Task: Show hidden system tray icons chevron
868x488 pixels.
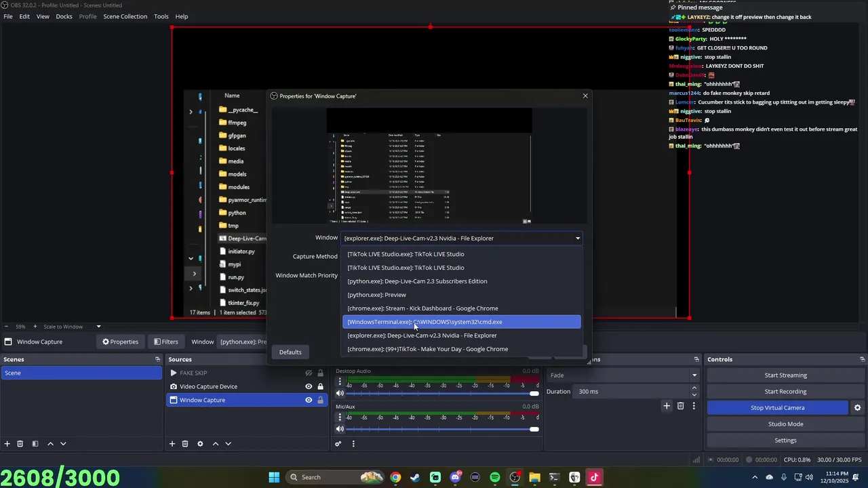Action: [x=755, y=477]
